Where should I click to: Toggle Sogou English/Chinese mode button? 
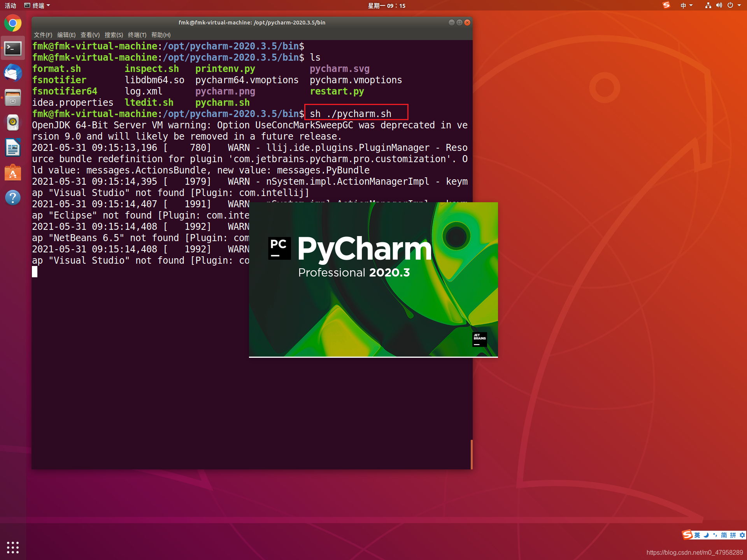tap(697, 535)
